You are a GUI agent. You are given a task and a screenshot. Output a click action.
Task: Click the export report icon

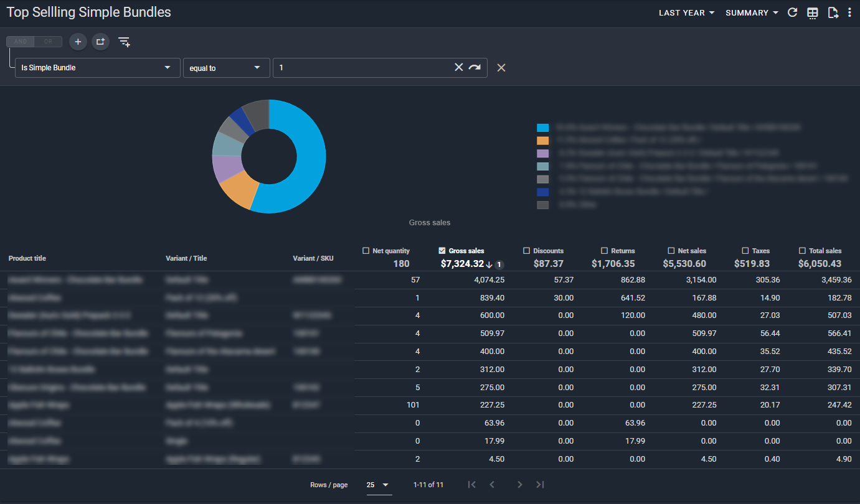833,13
